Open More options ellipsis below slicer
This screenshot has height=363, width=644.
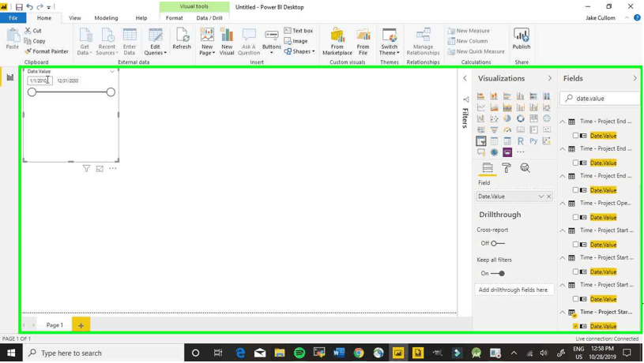pyautogui.click(x=113, y=169)
